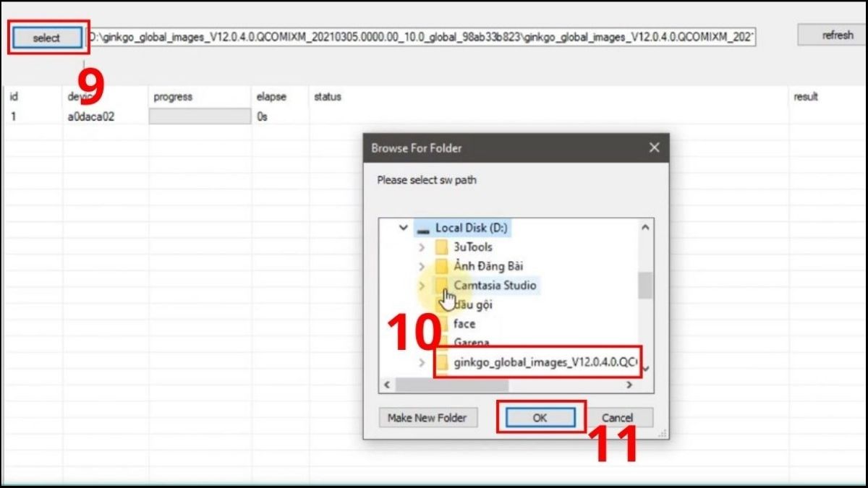Select the ginkgo_global_images_V12.0.4.0 folder

[x=545, y=362]
